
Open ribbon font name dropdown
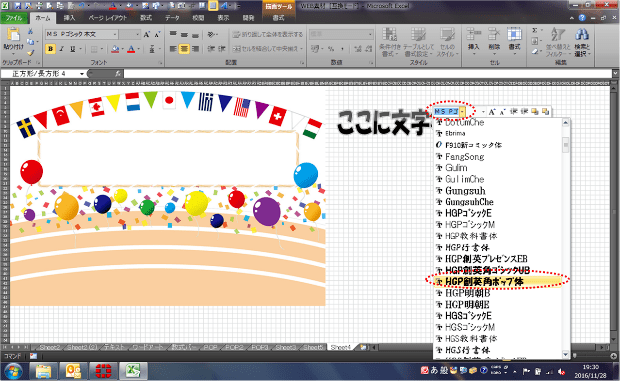click(x=115, y=34)
